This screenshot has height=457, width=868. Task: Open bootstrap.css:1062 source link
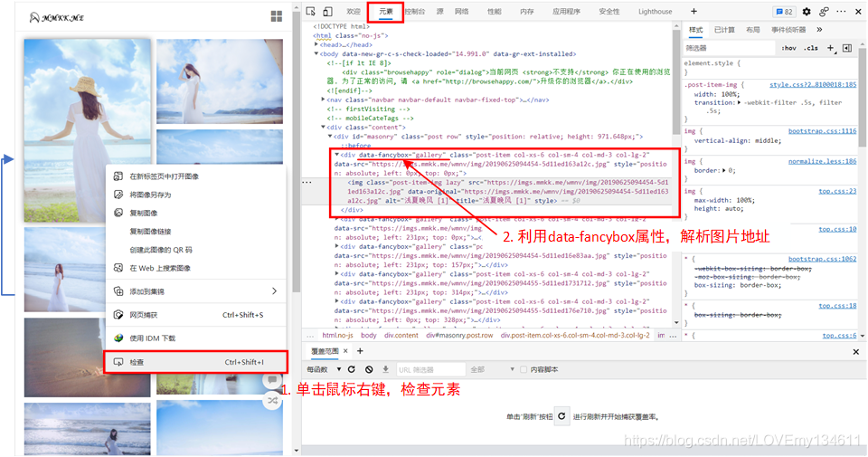(822, 259)
